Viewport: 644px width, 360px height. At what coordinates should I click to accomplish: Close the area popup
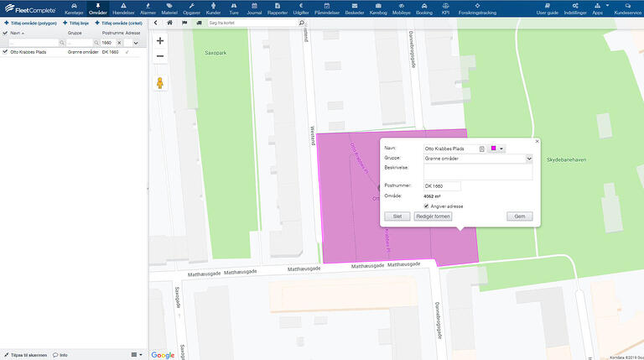[x=537, y=141]
